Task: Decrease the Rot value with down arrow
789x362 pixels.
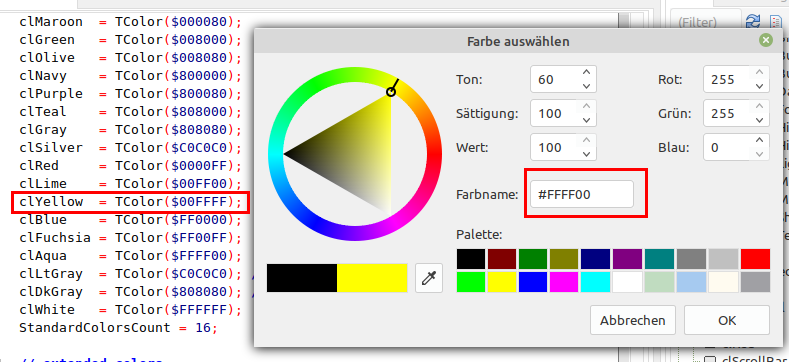Action: (x=759, y=86)
